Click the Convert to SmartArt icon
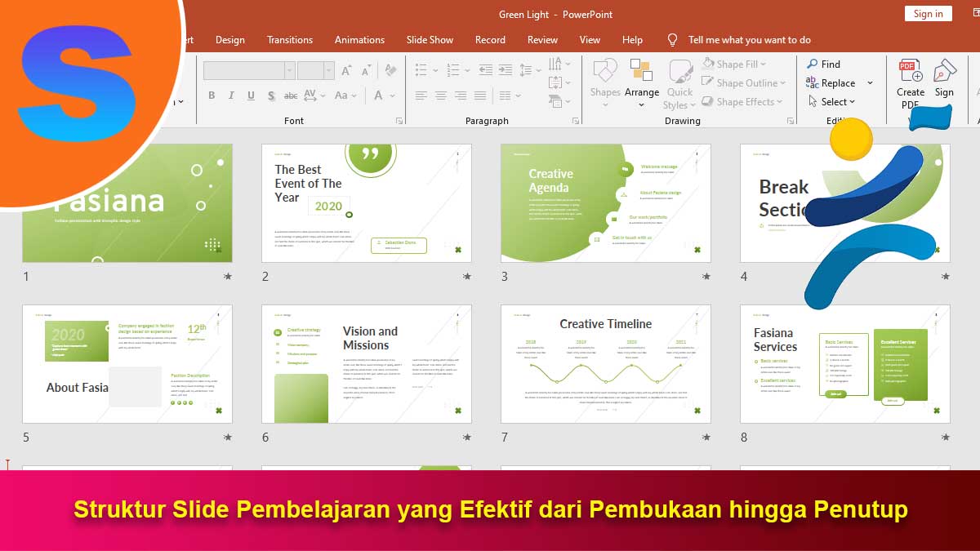The width and height of the screenshot is (980, 551). click(557, 101)
